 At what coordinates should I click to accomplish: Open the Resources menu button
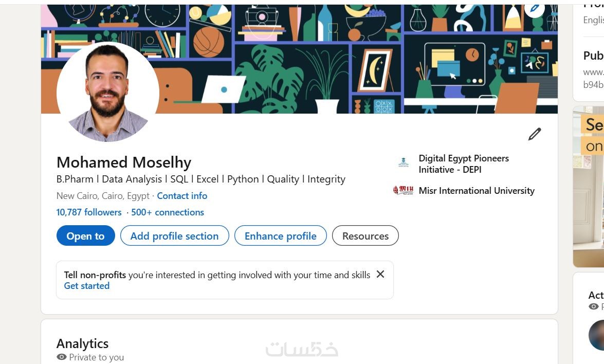coord(365,236)
